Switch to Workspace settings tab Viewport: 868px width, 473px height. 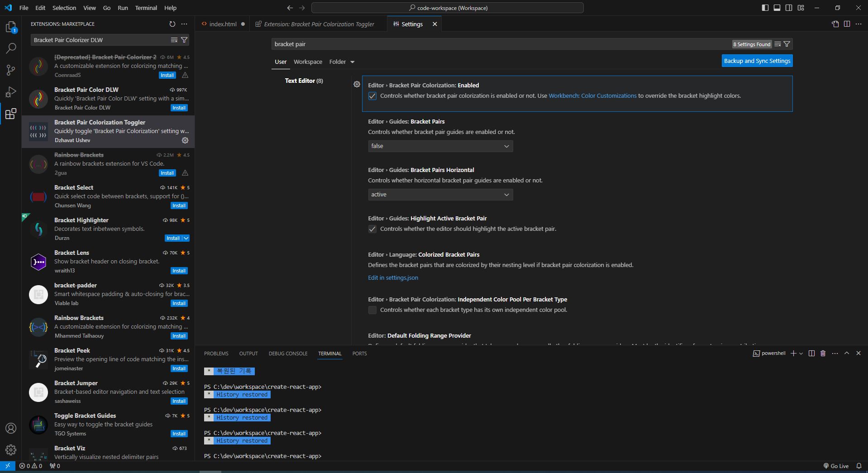pos(308,62)
